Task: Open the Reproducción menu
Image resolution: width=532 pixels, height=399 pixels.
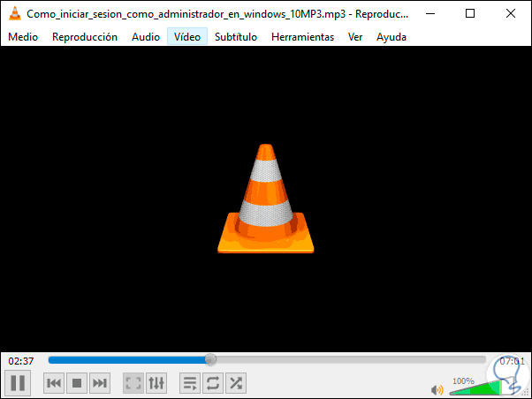Action: [x=85, y=36]
